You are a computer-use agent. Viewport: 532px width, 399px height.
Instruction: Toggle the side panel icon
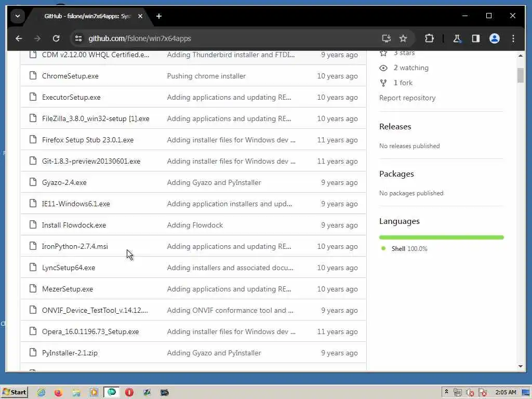476,38
